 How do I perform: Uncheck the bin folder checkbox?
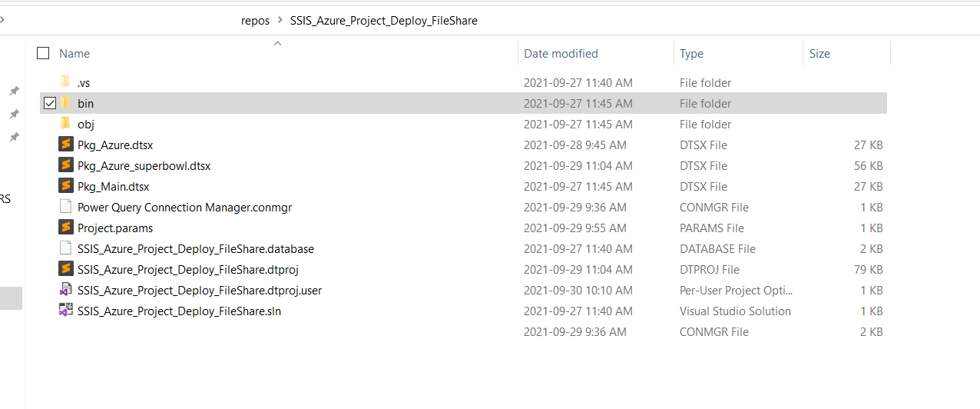pyautogui.click(x=50, y=103)
